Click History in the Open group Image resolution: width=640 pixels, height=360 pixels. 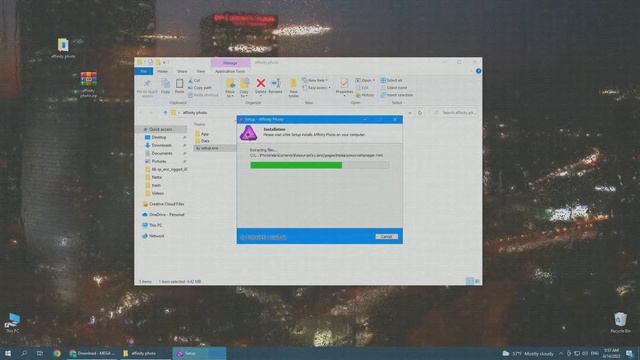pyautogui.click(x=364, y=95)
